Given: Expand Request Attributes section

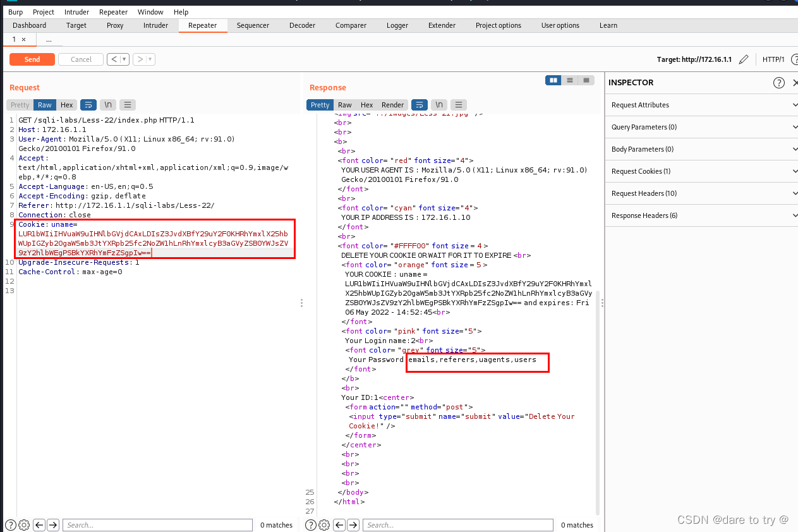Looking at the screenshot, I should click(x=701, y=105).
